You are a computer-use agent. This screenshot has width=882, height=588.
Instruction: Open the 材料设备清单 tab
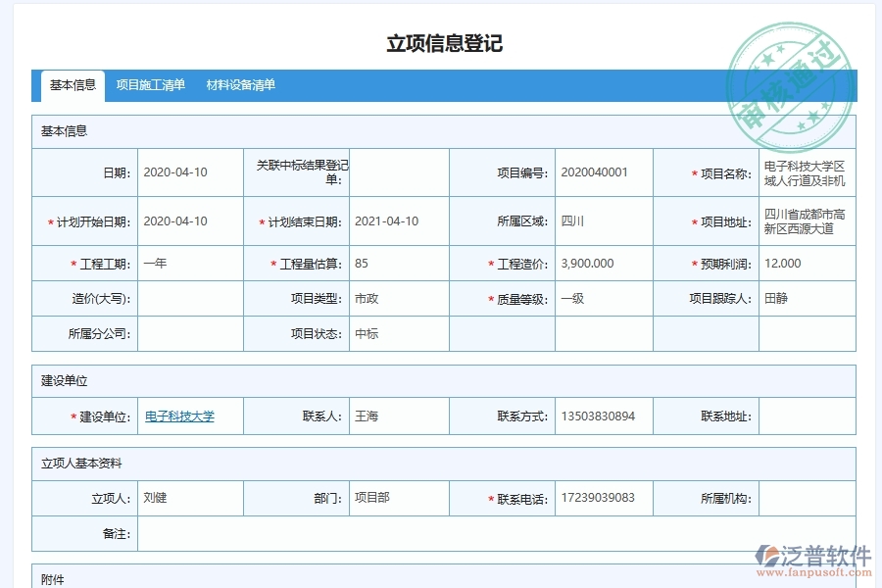tap(241, 85)
